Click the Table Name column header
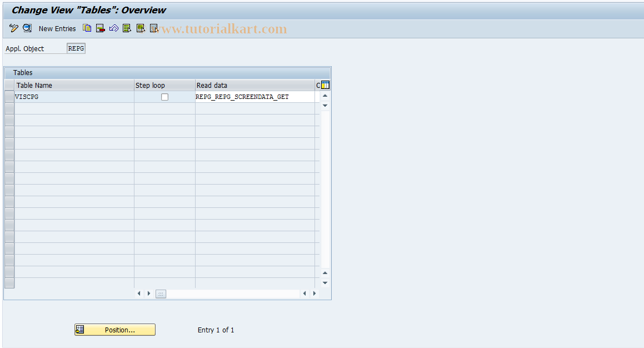 point(74,84)
